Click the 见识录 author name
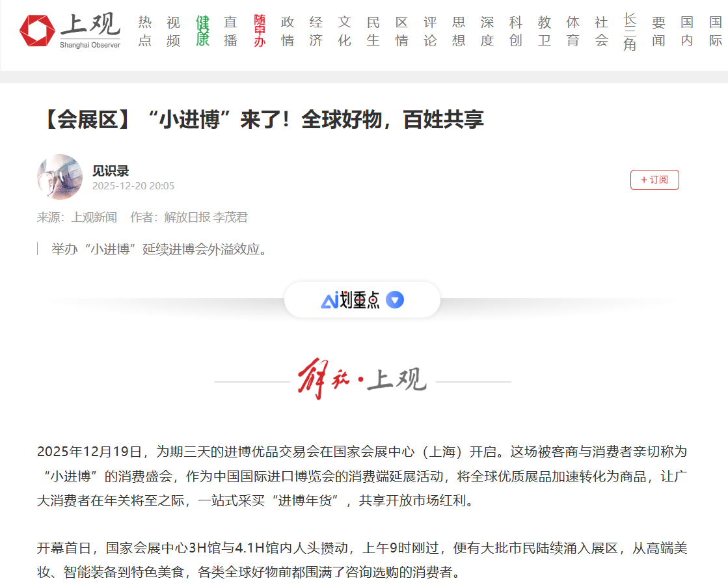 (111, 171)
